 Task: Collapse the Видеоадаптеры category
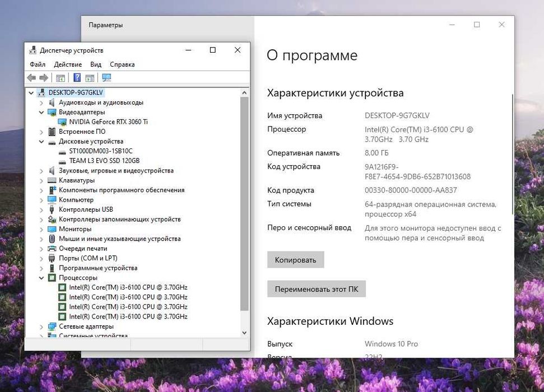tap(41, 112)
